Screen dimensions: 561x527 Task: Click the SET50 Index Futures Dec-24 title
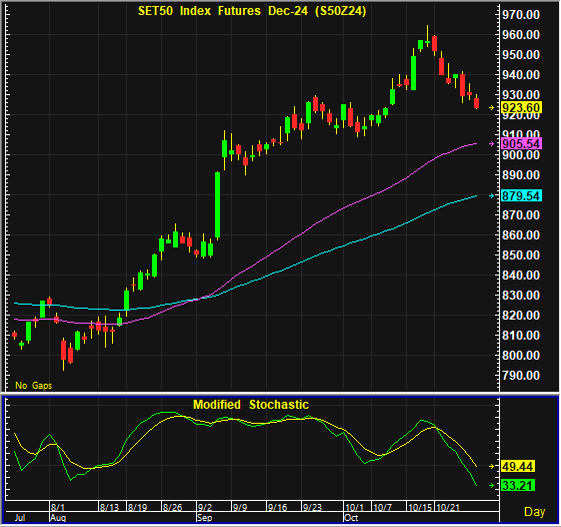(252, 11)
